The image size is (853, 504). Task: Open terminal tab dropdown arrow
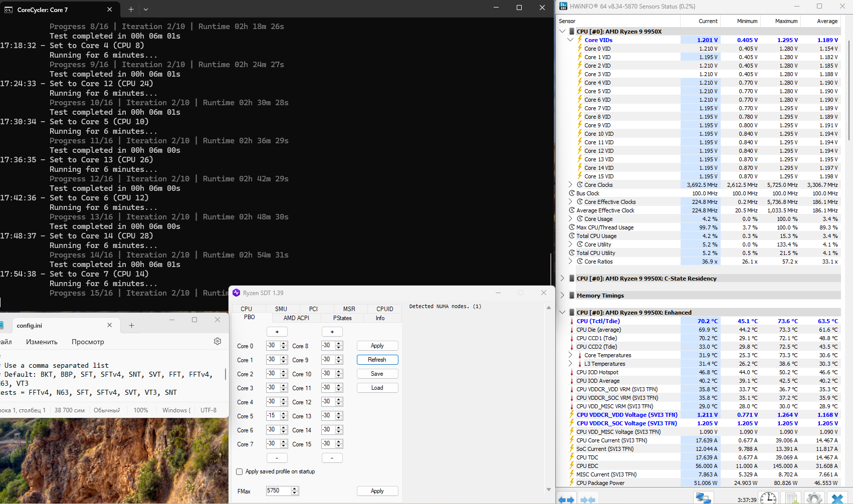click(146, 9)
